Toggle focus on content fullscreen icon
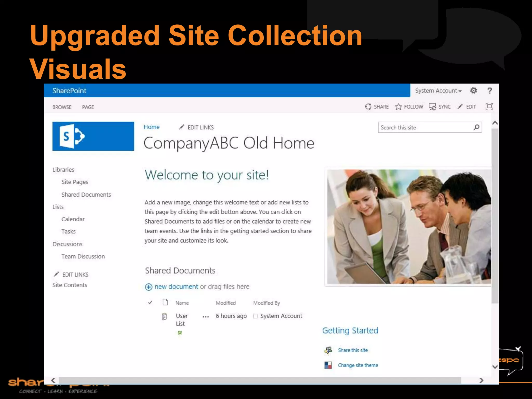The width and height of the screenshot is (532, 399). [x=489, y=106]
